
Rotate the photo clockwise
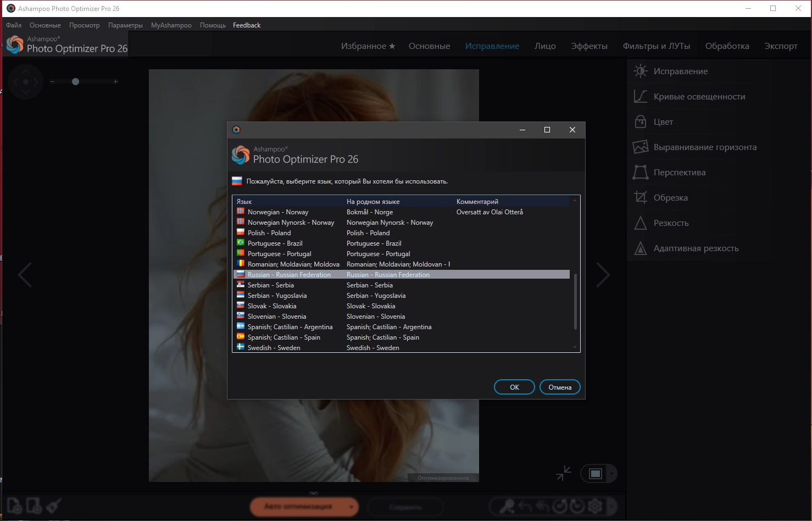(x=577, y=506)
